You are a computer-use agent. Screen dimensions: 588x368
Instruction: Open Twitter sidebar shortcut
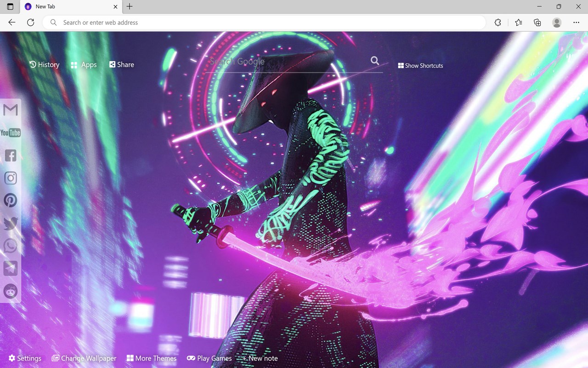pos(10,223)
